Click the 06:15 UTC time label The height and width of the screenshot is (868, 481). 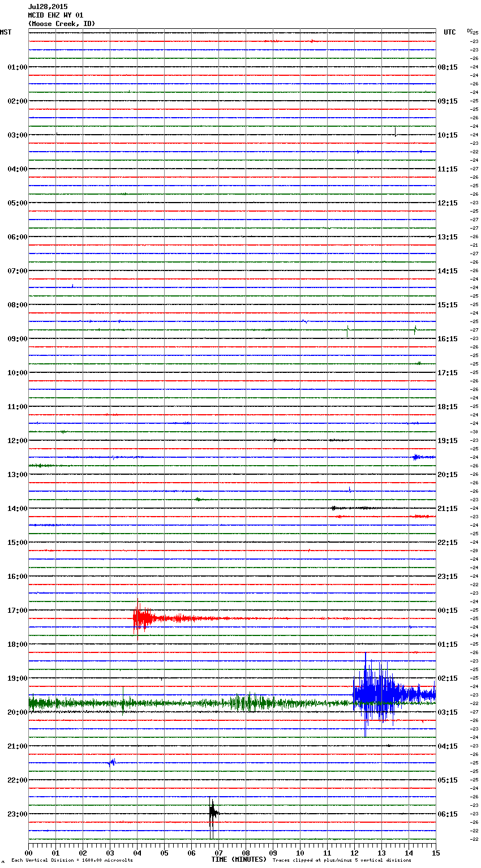pos(448,814)
